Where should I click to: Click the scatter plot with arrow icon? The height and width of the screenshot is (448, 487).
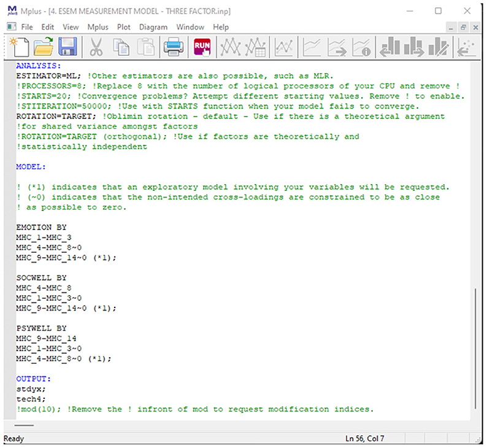click(x=466, y=47)
